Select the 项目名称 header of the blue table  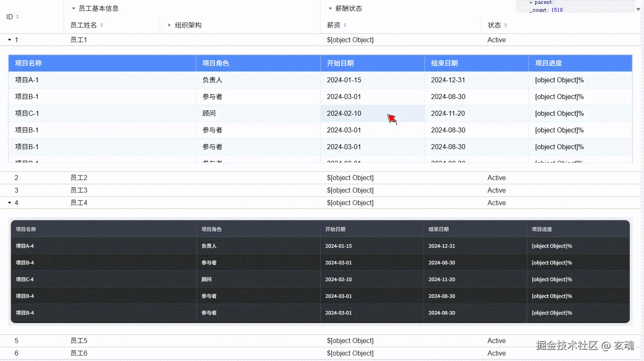[x=28, y=63]
